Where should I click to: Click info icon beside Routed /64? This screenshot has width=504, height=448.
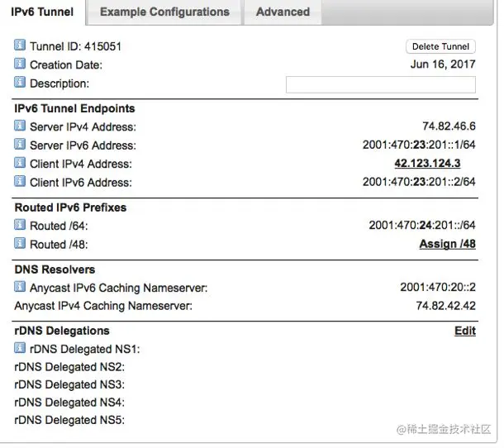pyautogui.click(x=20, y=224)
